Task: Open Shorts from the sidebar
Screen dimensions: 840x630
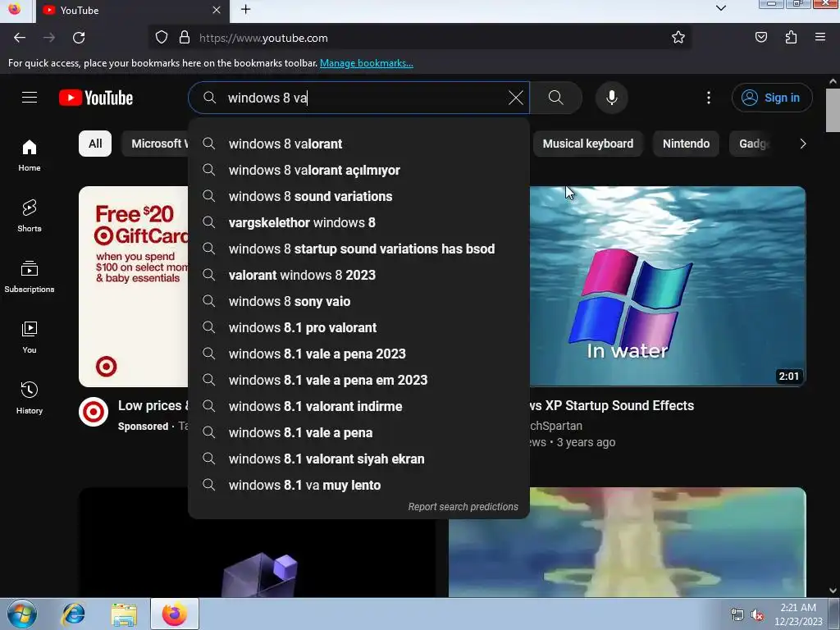Action: pos(30,216)
